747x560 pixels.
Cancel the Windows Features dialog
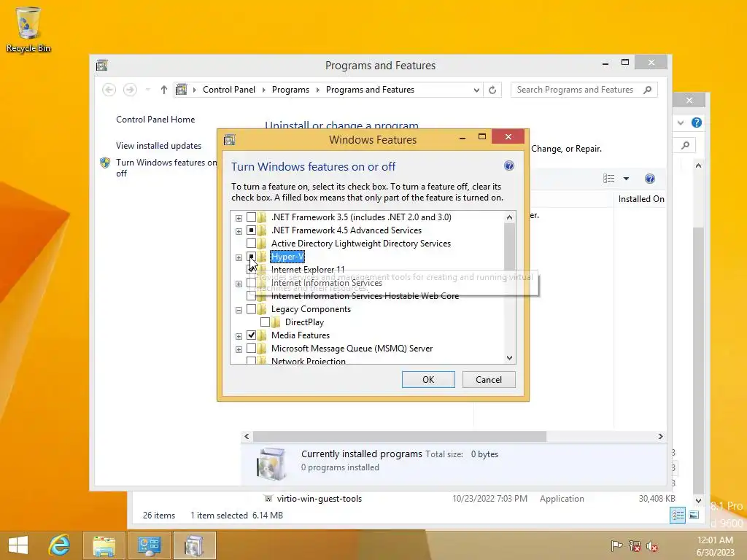(x=488, y=379)
